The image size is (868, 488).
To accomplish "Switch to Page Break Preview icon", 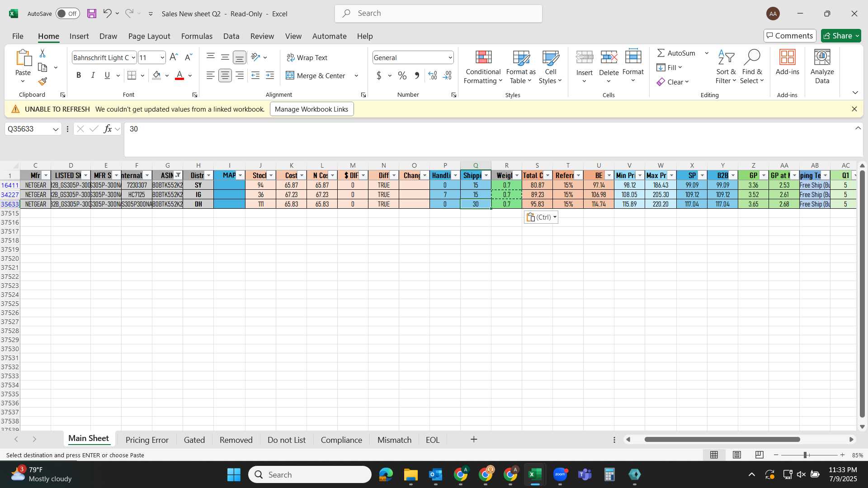I will pos(759,455).
